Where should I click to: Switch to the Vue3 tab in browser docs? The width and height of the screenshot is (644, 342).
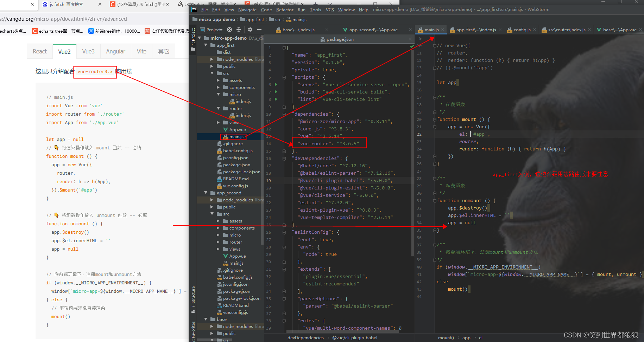click(88, 51)
